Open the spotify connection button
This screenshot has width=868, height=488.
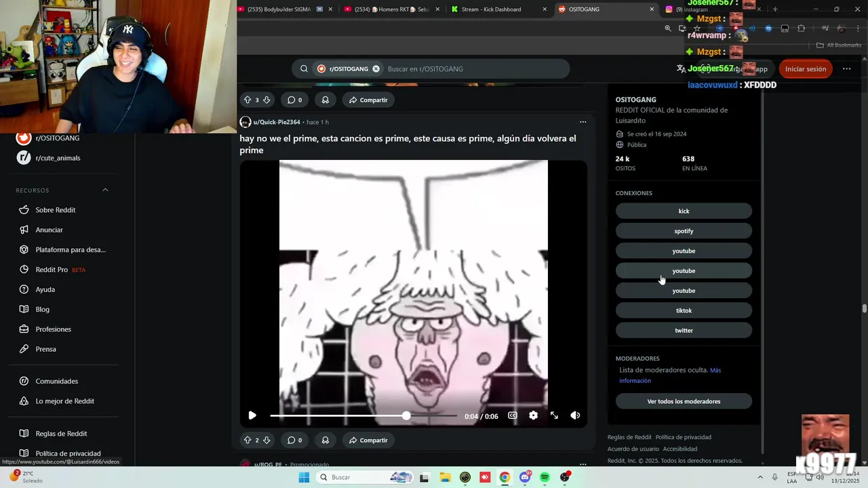(684, 231)
